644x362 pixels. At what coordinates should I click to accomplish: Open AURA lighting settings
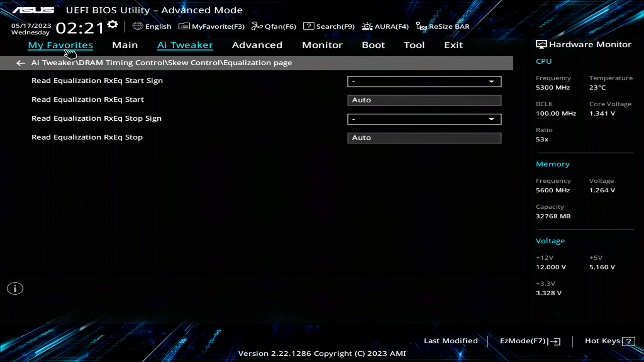(385, 26)
